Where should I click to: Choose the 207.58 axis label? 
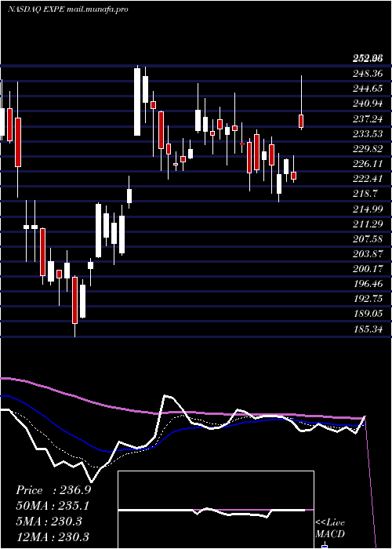click(368, 239)
